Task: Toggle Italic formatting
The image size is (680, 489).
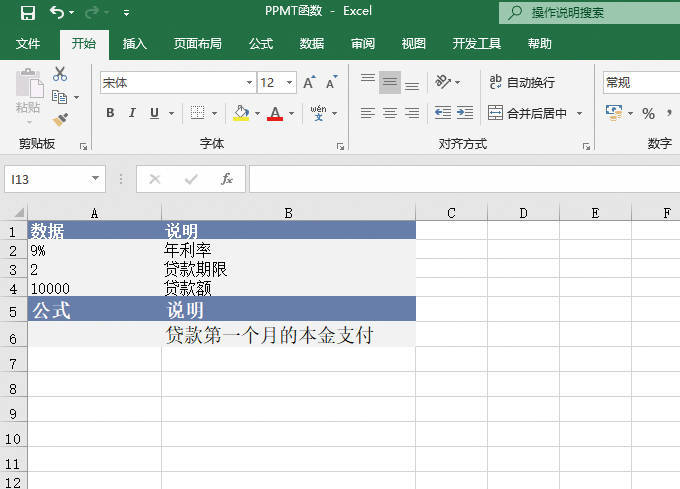Action: 132,113
